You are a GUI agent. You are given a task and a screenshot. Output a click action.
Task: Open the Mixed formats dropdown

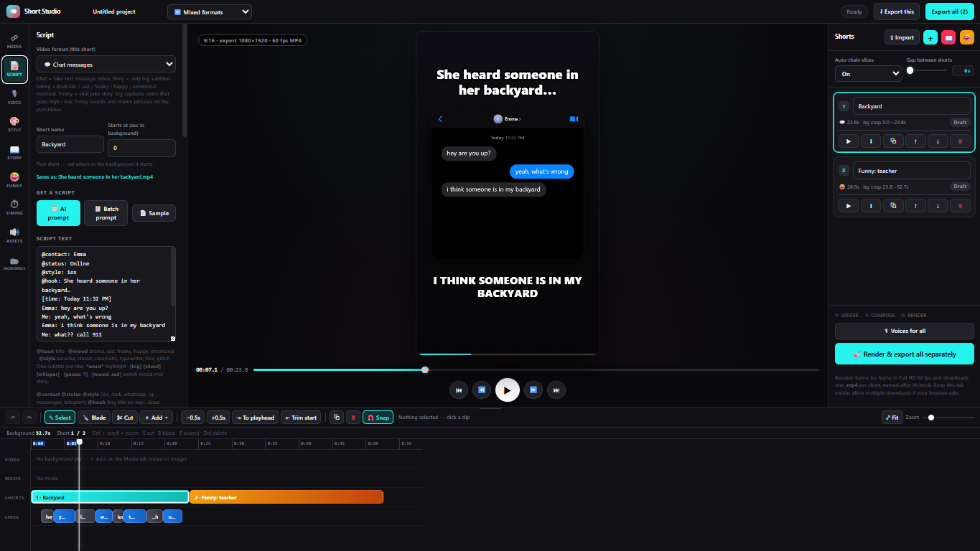click(210, 12)
